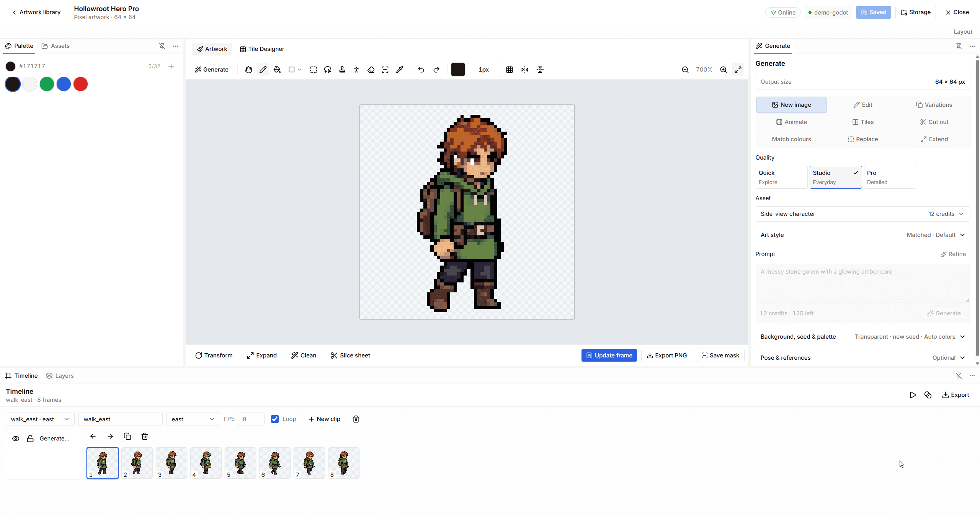Screen dimensions: 980x517
Task: Select the pencil draw tool
Action: (x=263, y=70)
